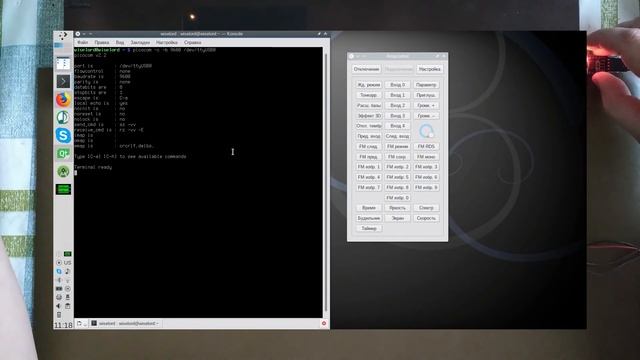Click the Вход 2 button
The width and height of the screenshot is (640, 360).
pyautogui.click(x=398, y=105)
